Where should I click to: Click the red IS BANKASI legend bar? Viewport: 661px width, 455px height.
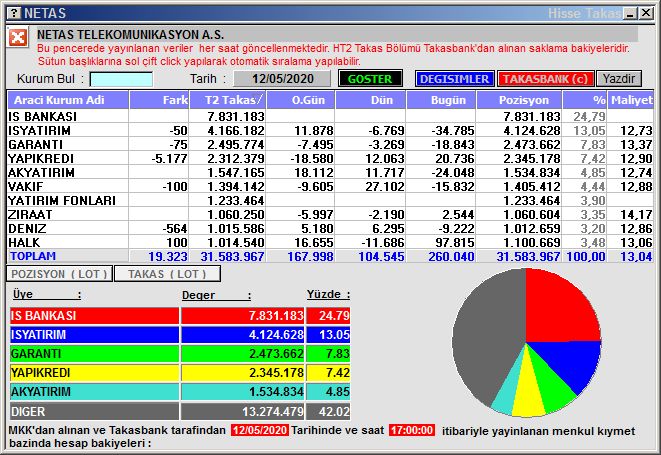(94, 316)
